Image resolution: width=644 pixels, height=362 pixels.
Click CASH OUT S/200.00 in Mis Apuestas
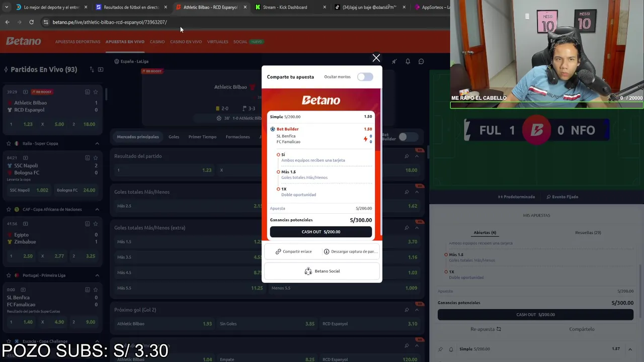coord(535,315)
